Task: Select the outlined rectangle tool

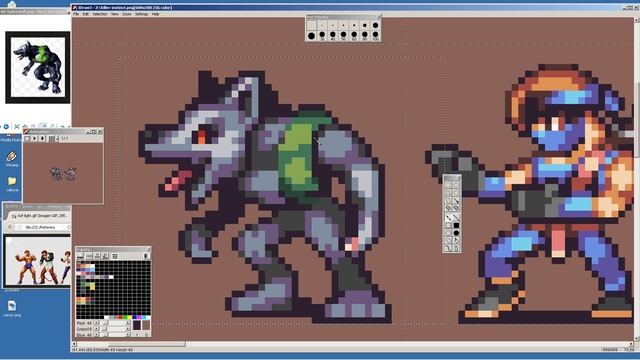Action: [448, 225]
